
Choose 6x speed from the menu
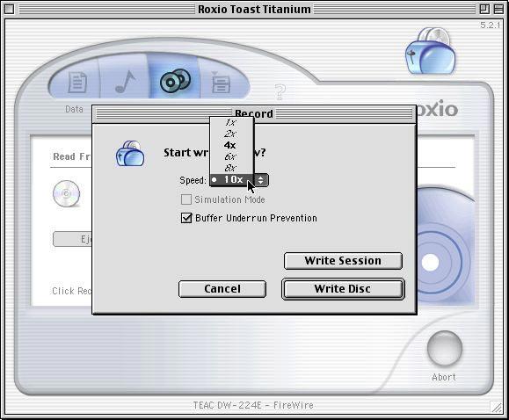point(231,156)
